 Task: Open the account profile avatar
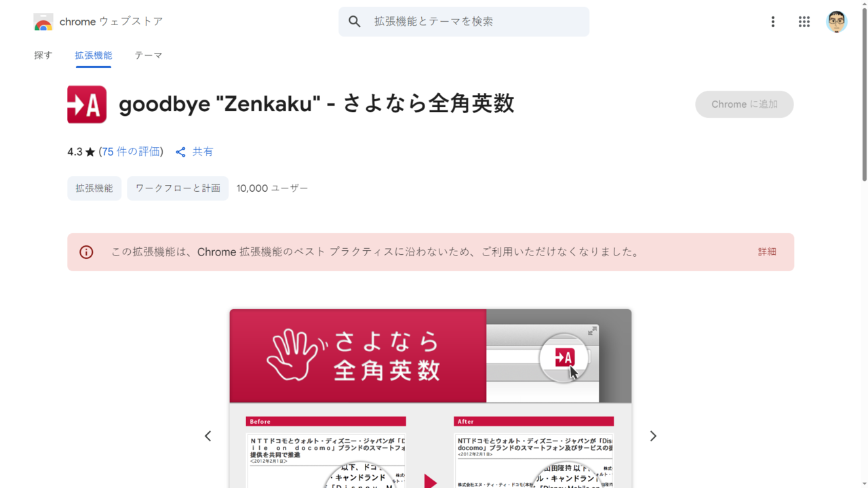[x=837, y=22]
